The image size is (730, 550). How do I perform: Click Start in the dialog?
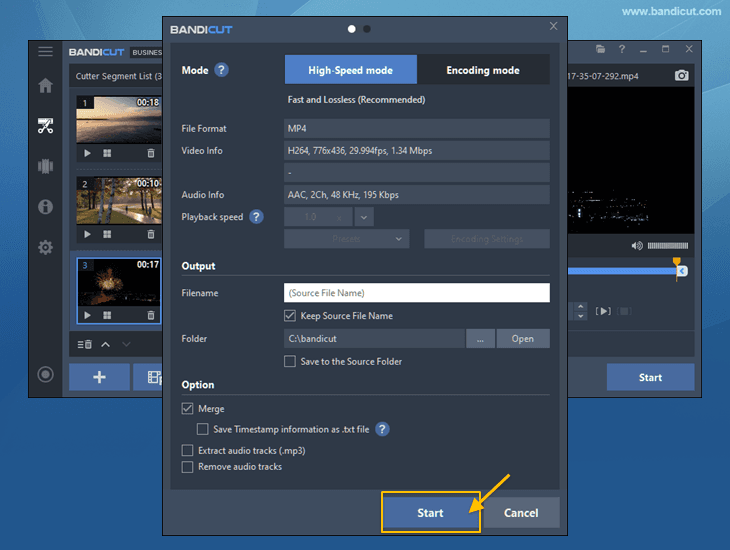(x=431, y=513)
